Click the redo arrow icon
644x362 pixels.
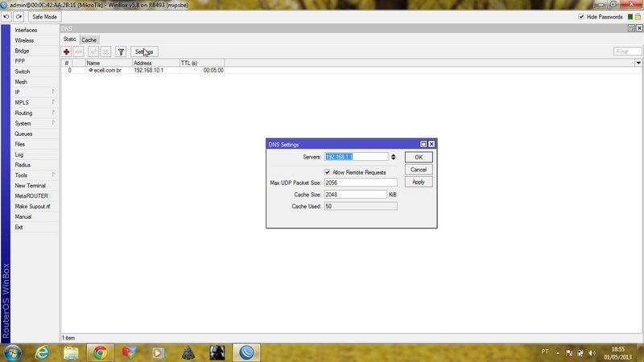coord(19,17)
